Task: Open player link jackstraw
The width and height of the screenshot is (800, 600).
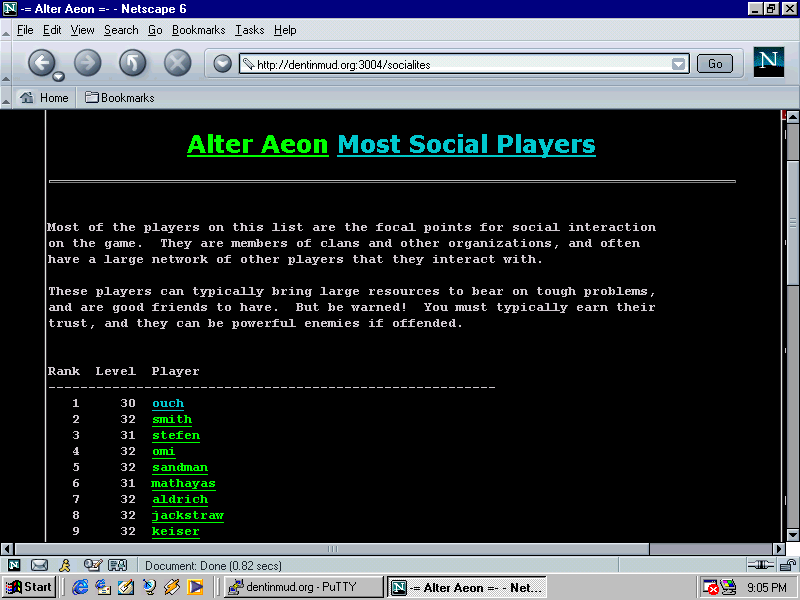Action: [x=188, y=515]
